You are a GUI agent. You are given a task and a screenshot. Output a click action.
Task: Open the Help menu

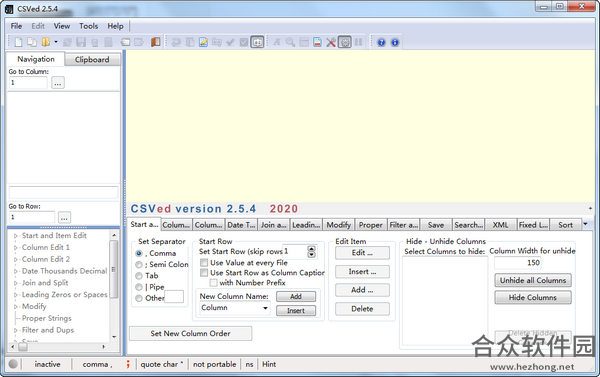(x=115, y=26)
